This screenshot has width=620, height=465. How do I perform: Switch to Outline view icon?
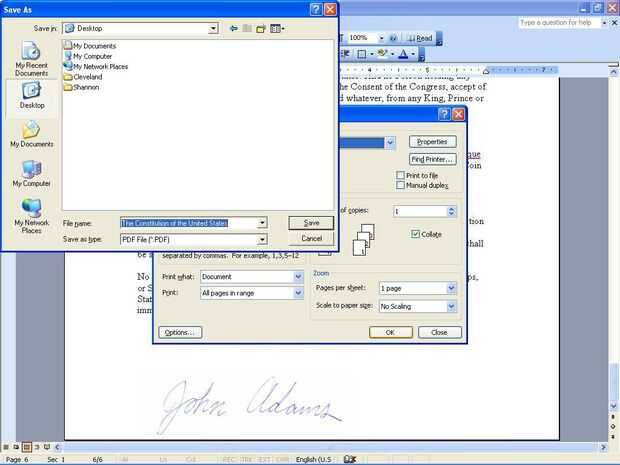pyautogui.click(x=37, y=447)
